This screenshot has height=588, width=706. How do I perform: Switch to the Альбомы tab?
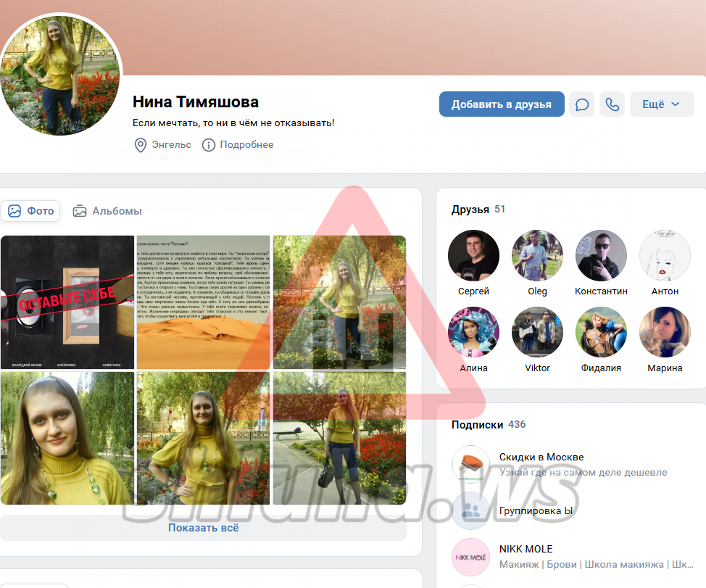107,211
